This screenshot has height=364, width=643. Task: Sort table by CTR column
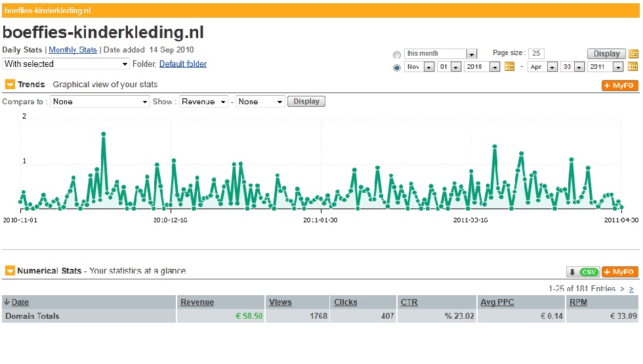(x=409, y=302)
